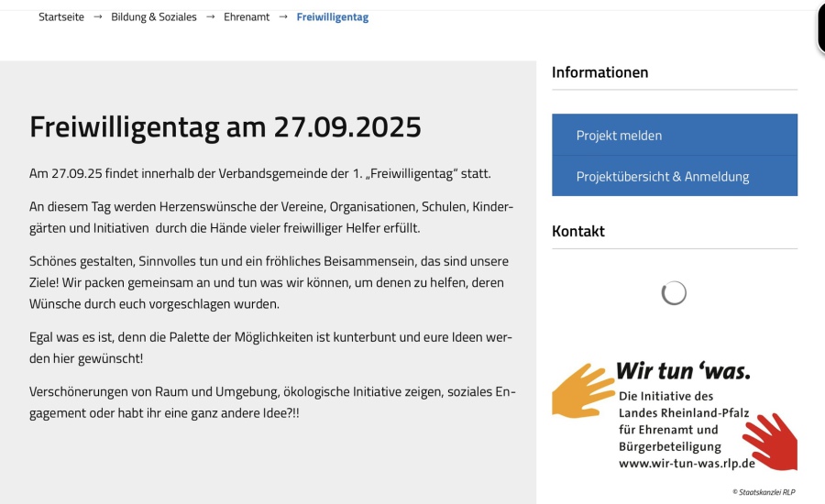The width and height of the screenshot is (825, 504).
Task: Click the orange hand graphic
Action: point(582,389)
